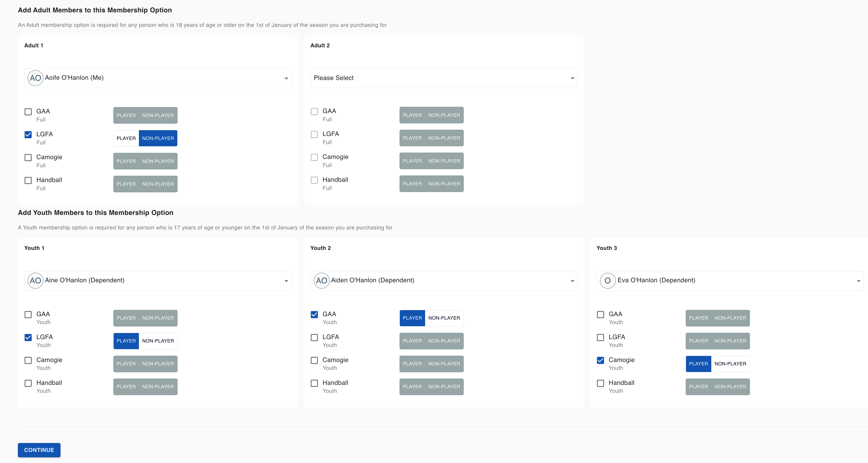Tick the Handball Youth checkbox for Youth 2
Viewport: 868px width, 463px height.
tap(314, 384)
